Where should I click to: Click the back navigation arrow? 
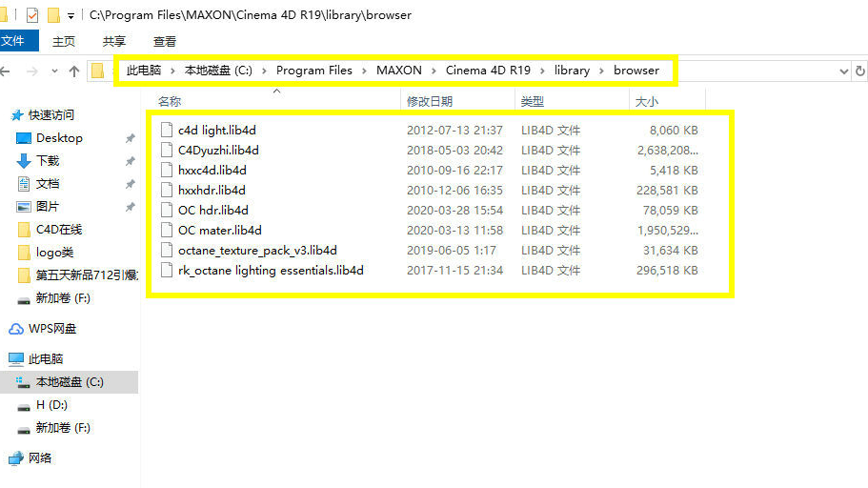[6, 71]
